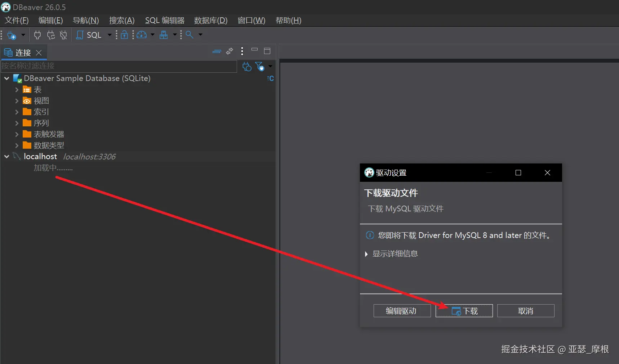Expand the 序列 folder

pos(17,123)
